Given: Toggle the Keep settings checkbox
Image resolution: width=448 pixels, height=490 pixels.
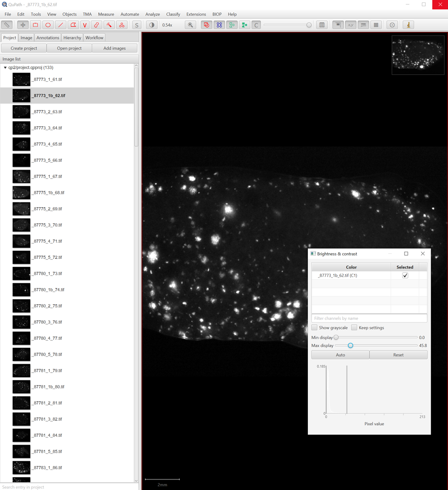Looking at the screenshot, I should tap(354, 327).
